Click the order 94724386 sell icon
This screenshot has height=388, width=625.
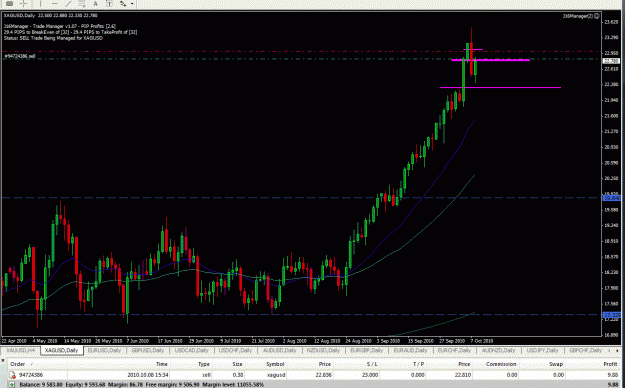tap(13, 375)
